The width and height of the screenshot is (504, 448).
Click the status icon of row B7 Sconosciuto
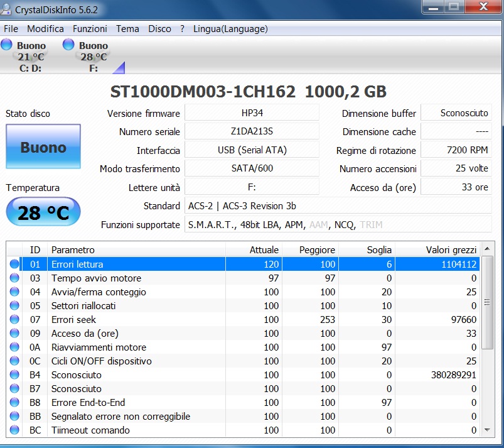(x=14, y=388)
